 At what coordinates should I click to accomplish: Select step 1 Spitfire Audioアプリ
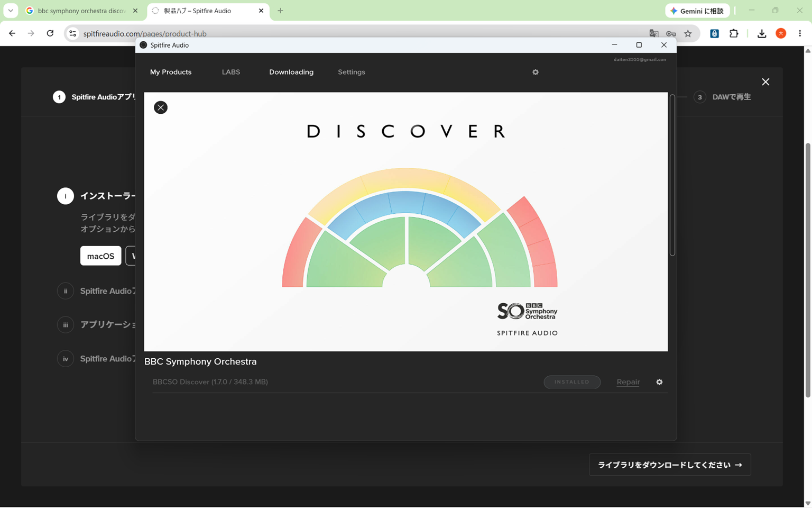(94, 97)
